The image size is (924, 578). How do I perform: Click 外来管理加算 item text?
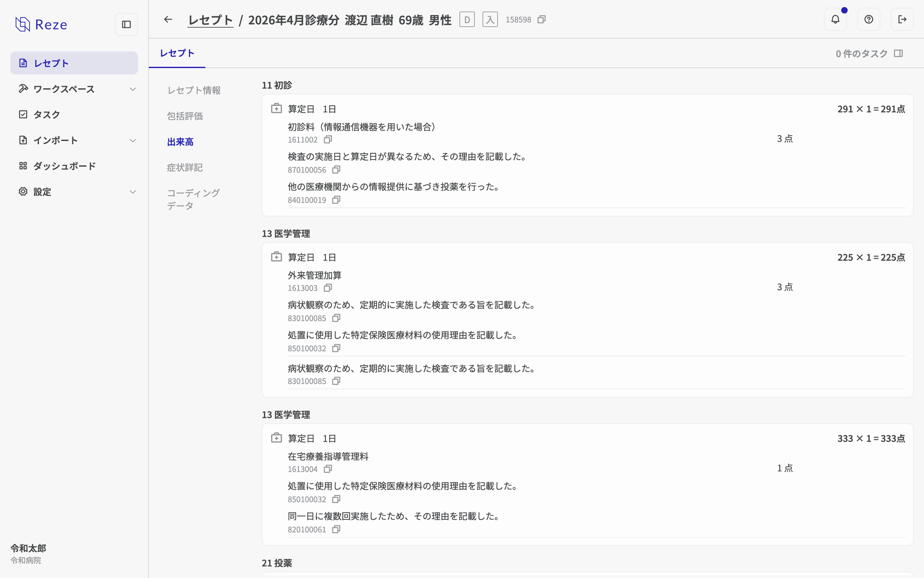315,275
